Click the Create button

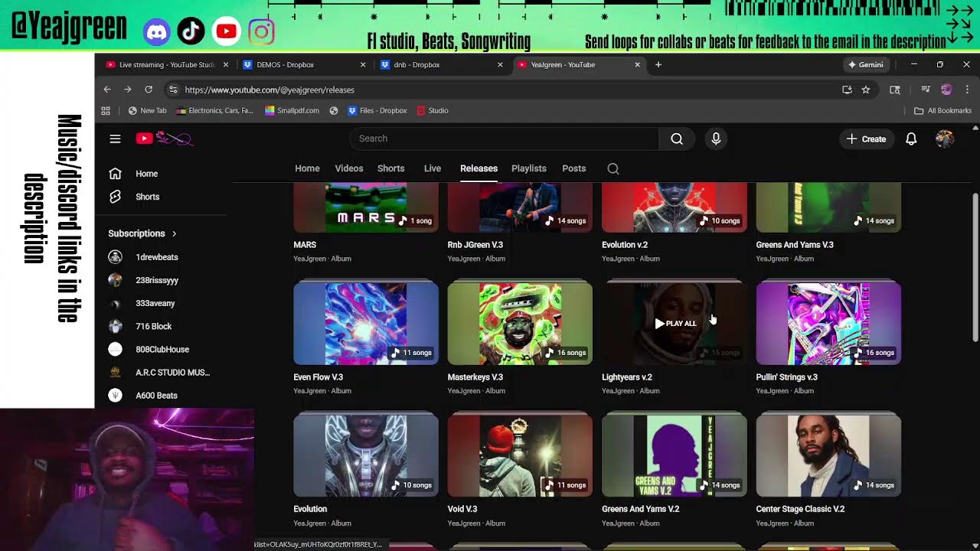[x=866, y=139]
